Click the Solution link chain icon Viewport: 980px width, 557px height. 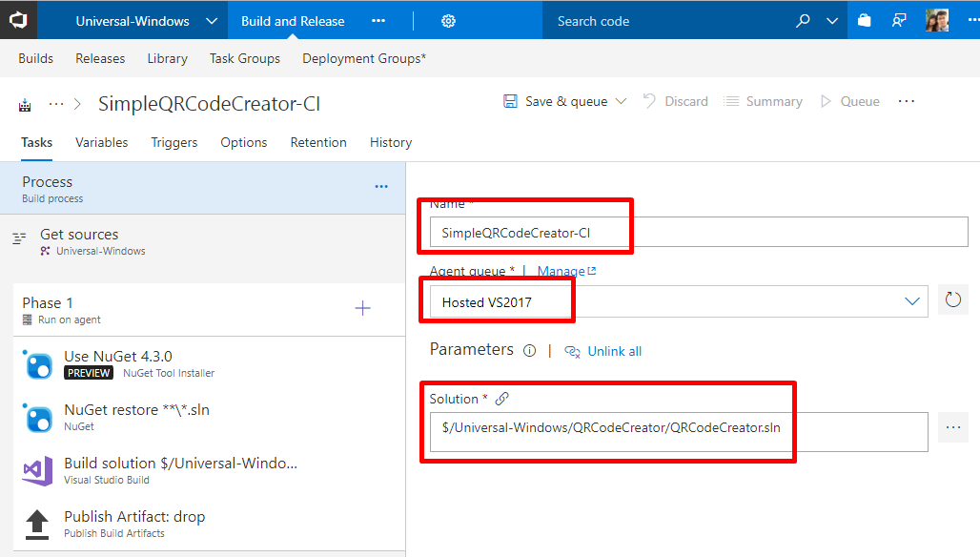click(501, 399)
